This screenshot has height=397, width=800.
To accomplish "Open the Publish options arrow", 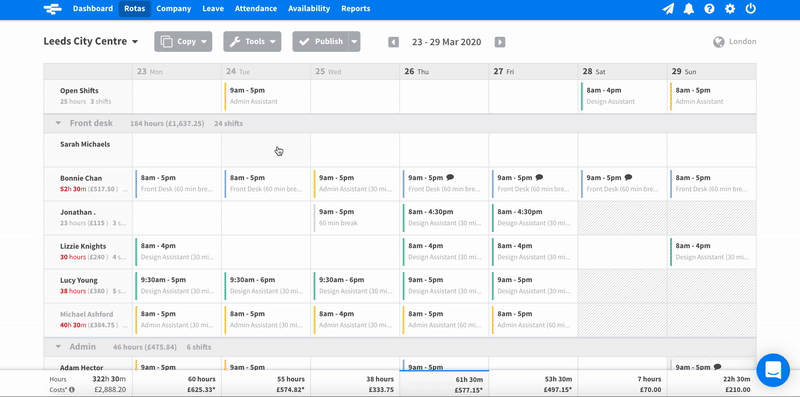I will (x=355, y=42).
